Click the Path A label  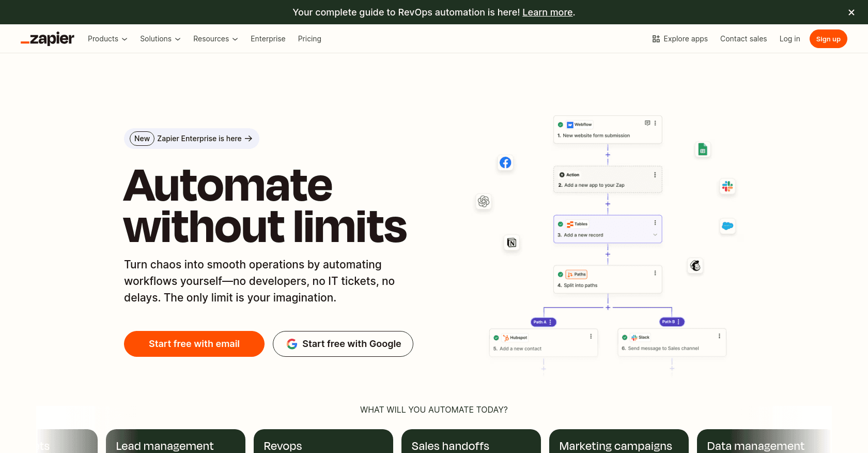tap(544, 322)
